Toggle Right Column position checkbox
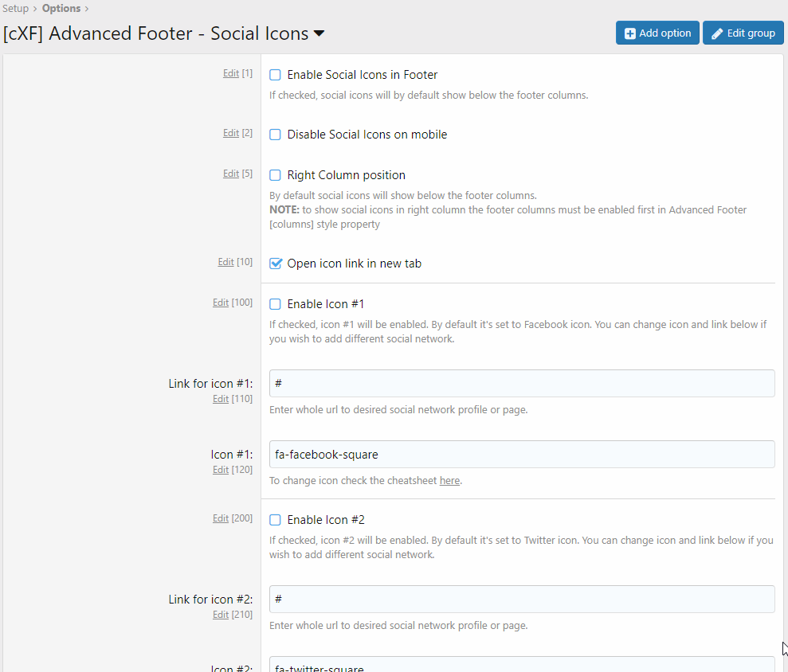This screenshot has height=672, width=788. click(275, 175)
